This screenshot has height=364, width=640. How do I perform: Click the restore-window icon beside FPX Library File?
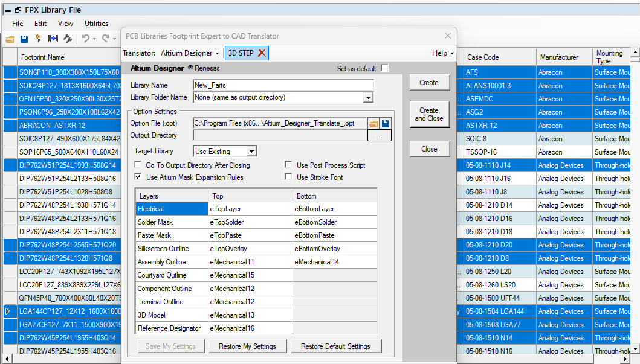click(18, 10)
